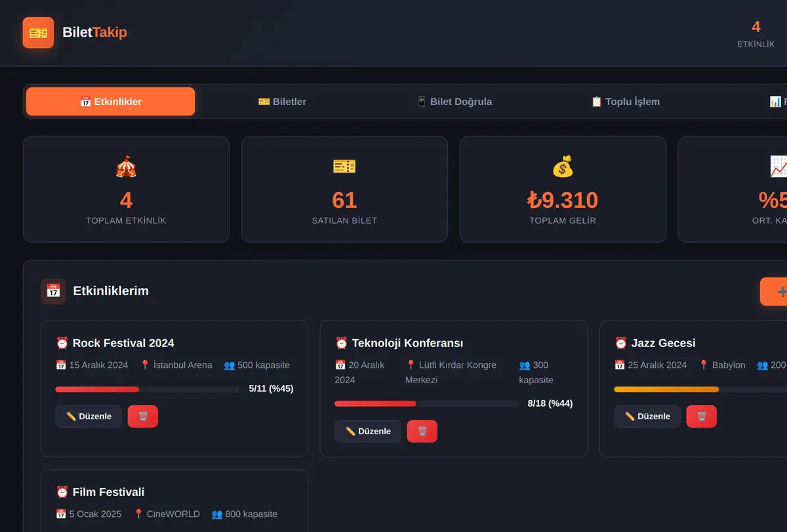Image resolution: width=787 pixels, height=532 pixels.
Task: Click the orange add event button
Action: (x=775, y=291)
